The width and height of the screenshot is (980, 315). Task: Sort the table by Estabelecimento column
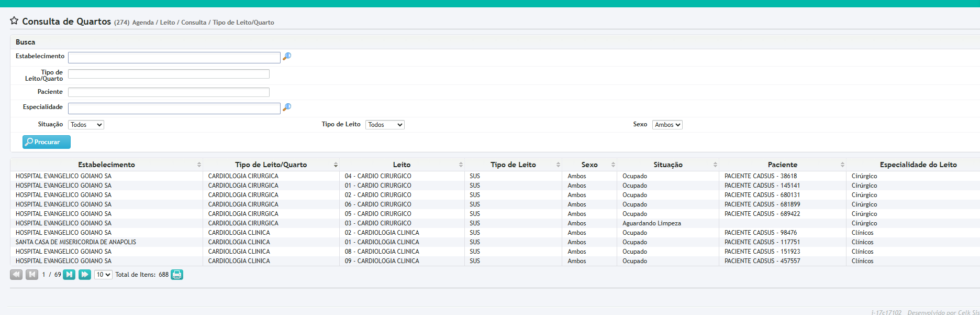coord(106,165)
